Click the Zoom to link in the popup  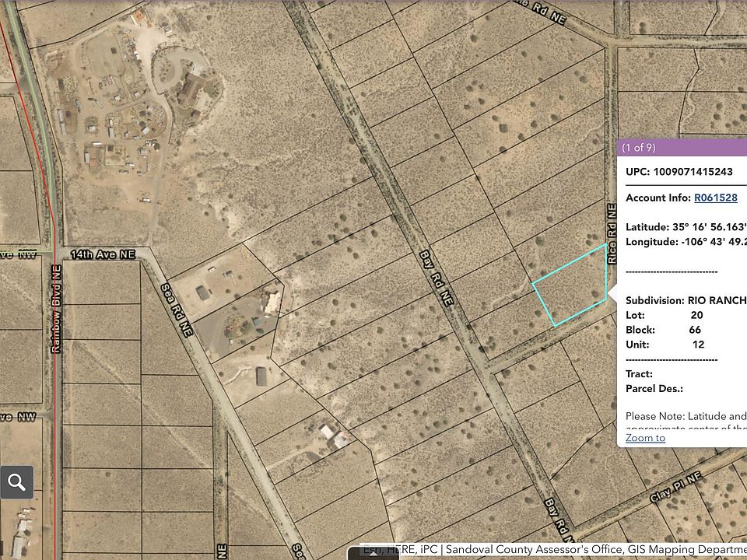pyautogui.click(x=646, y=438)
